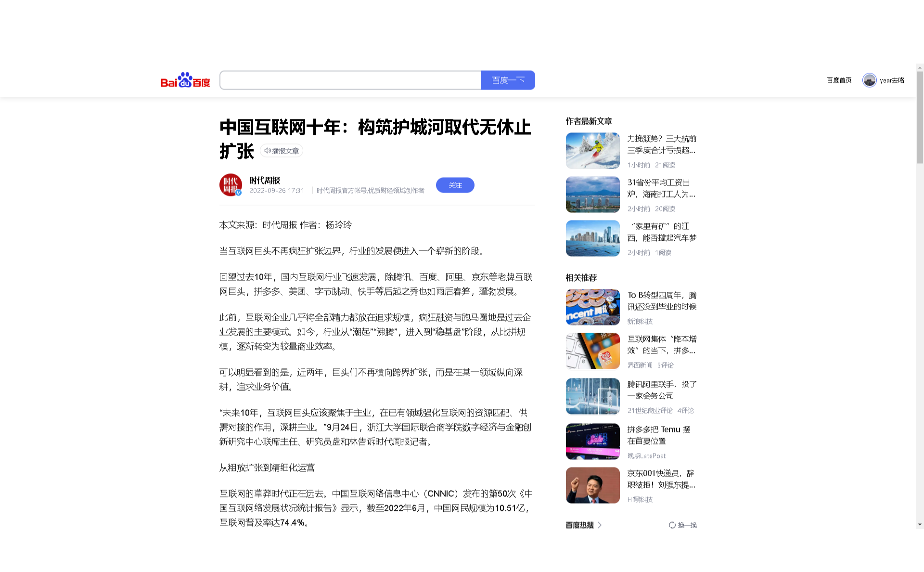Open article "家里有矿"的江西

(x=662, y=232)
